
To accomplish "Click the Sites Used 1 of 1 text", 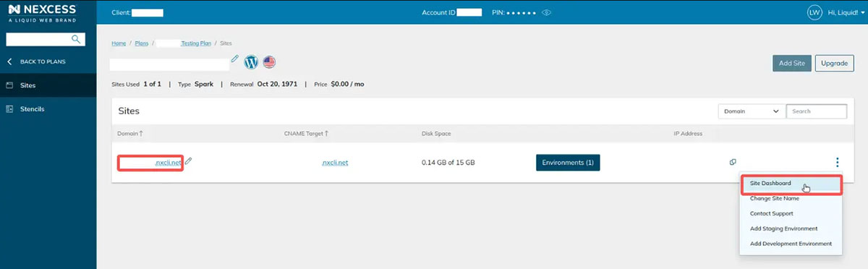I will [x=136, y=84].
